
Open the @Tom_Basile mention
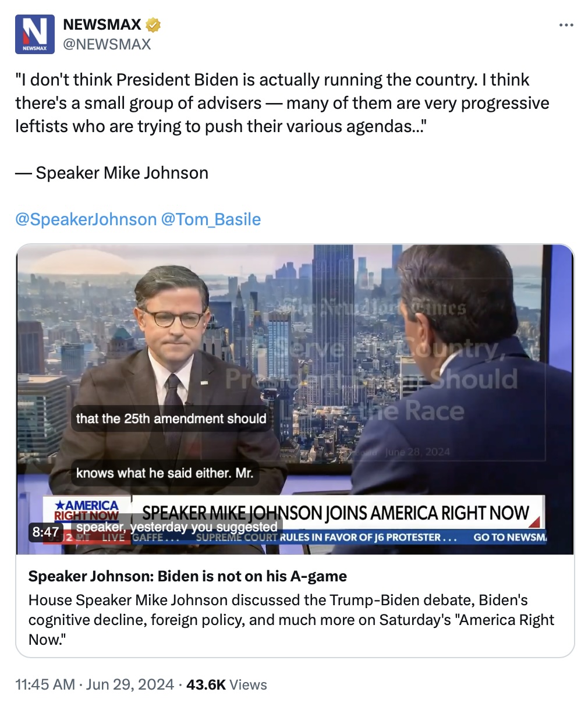click(211, 219)
